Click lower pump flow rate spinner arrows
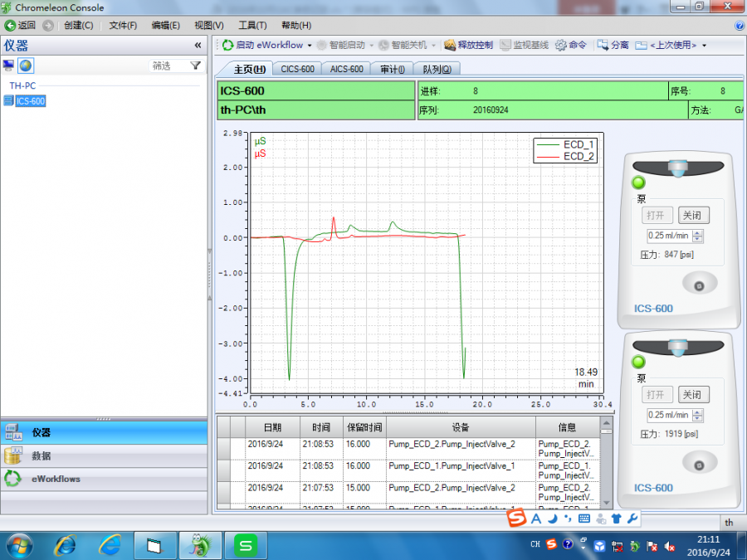This screenshot has height=560, width=747. click(x=697, y=416)
